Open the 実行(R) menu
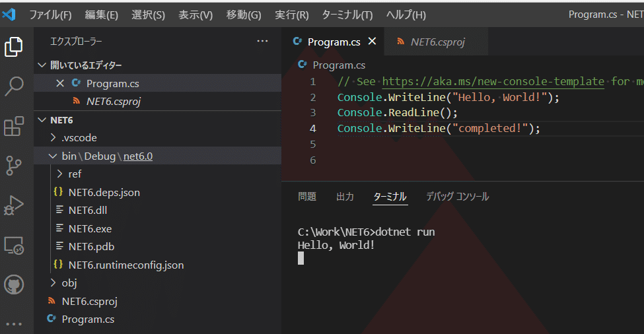The width and height of the screenshot is (644, 334). [x=291, y=15]
